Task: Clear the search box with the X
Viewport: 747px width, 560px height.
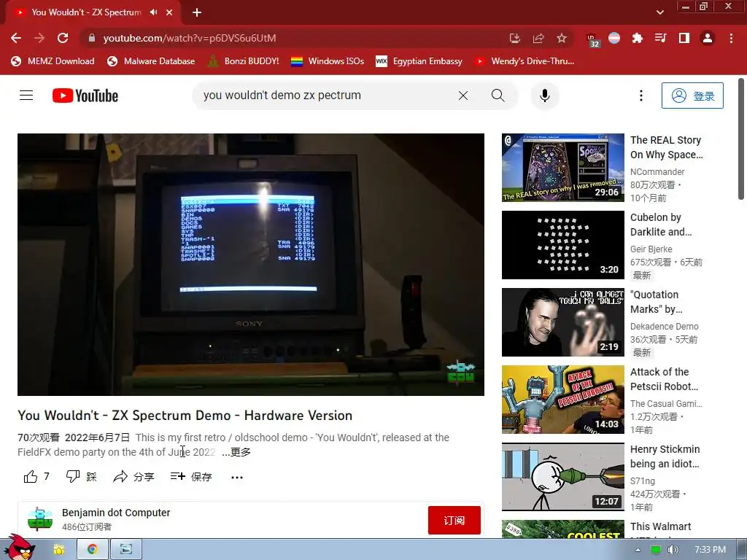Action: click(x=463, y=96)
